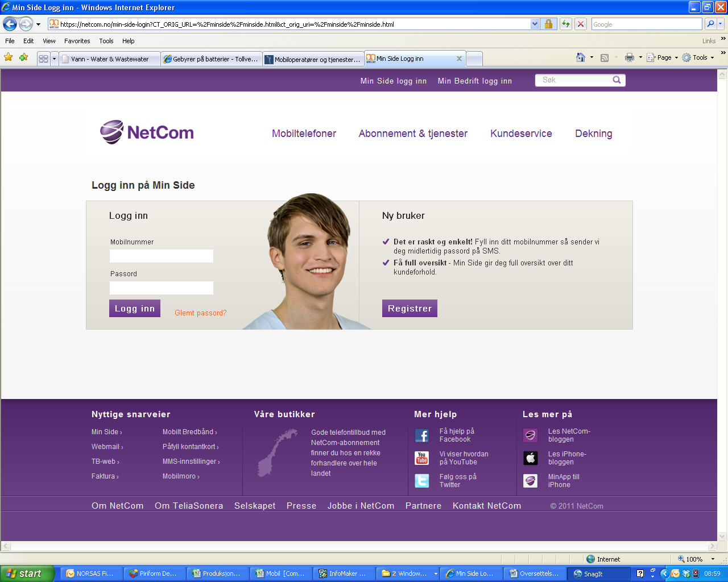Click the Mobilnummer input field
This screenshot has height=582, width=728.
[x=162, y=256]
